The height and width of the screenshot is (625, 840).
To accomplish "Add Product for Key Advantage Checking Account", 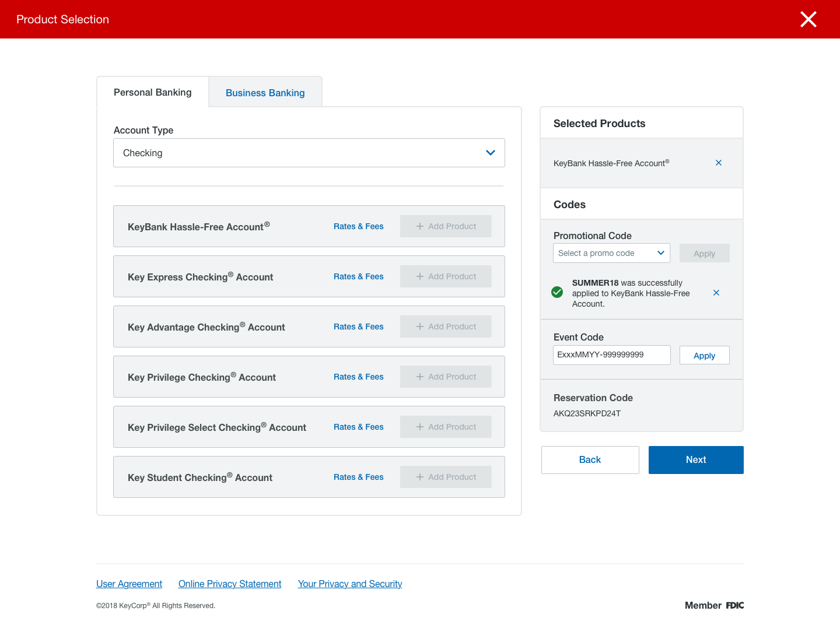I will click(446, 326).
